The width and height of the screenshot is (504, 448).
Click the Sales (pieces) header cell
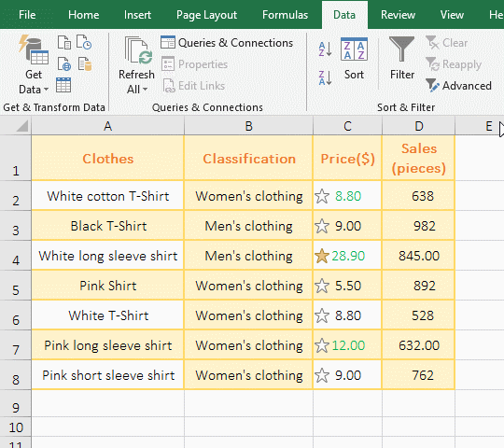(418, 158)
